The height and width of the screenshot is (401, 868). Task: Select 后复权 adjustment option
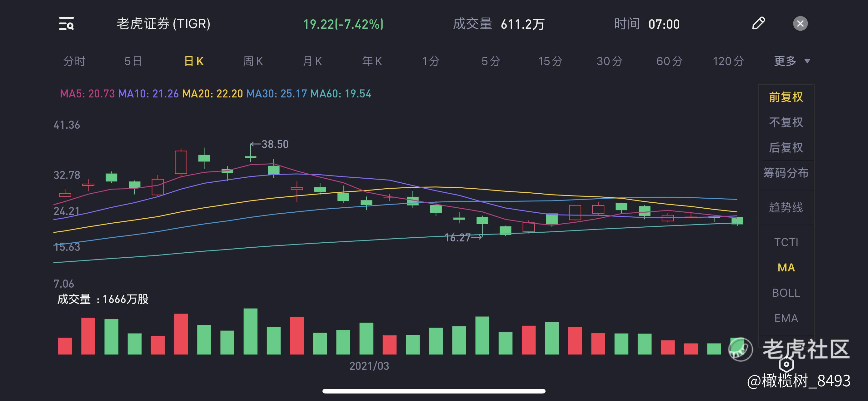pyautogui.click(x=786, y=147)
